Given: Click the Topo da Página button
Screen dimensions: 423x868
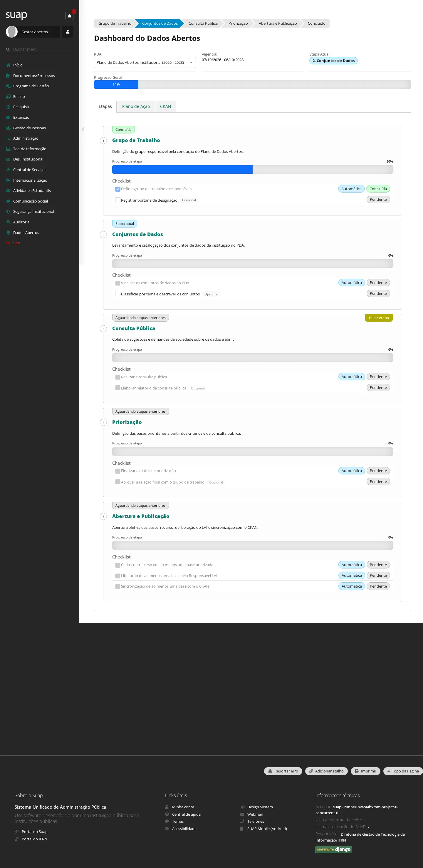Looking at the screenshot, I should [x=403, y=771].
